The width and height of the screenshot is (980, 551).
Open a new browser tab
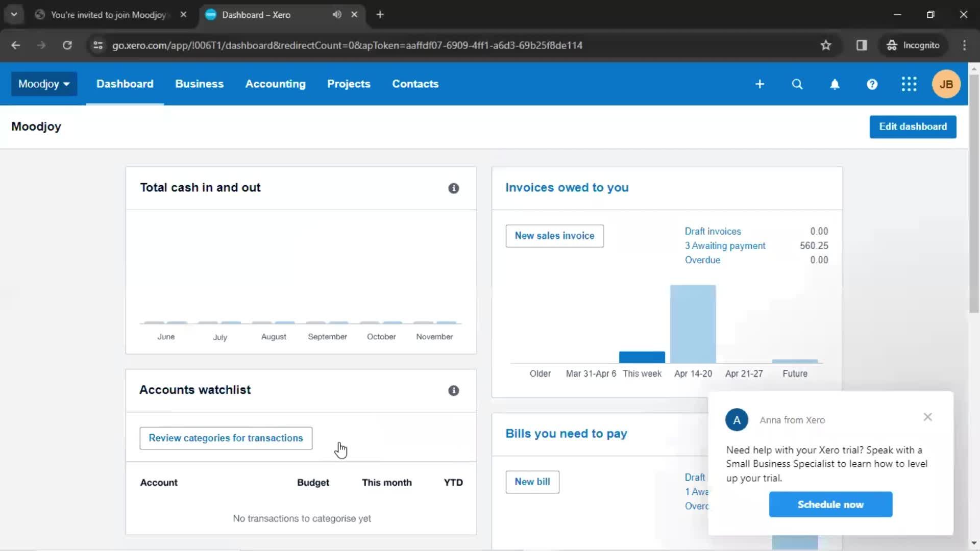click(x=380, y=15)
